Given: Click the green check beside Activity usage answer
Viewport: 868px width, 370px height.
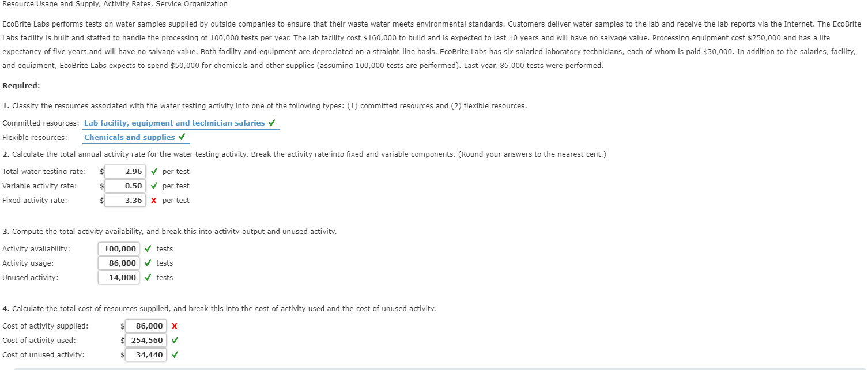Looking at the screenshot, I should [148, 263].
